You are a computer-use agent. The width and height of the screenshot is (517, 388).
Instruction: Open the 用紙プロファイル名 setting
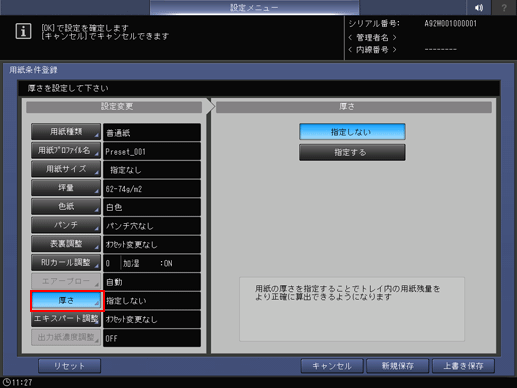pos(66,150)
